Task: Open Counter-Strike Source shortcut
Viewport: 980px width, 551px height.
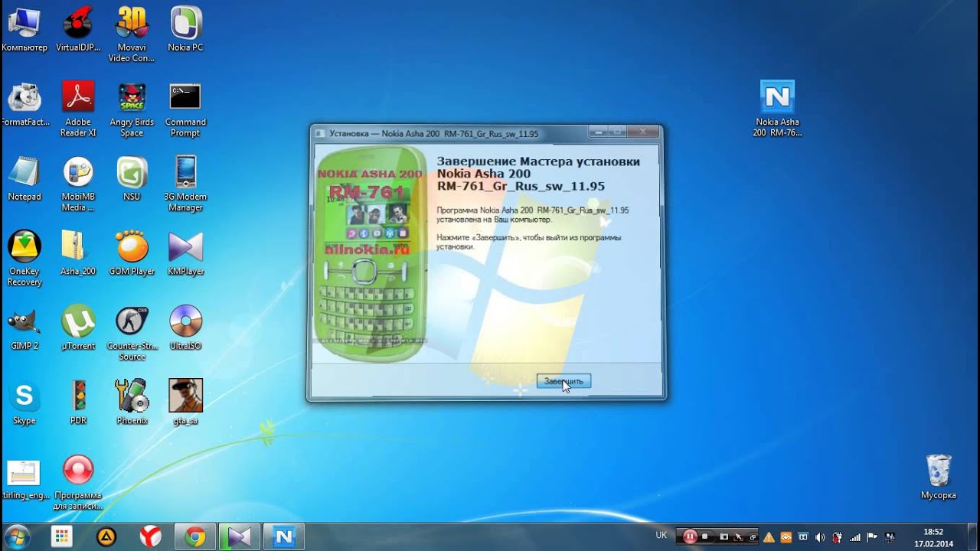Action: coord(132,333)
